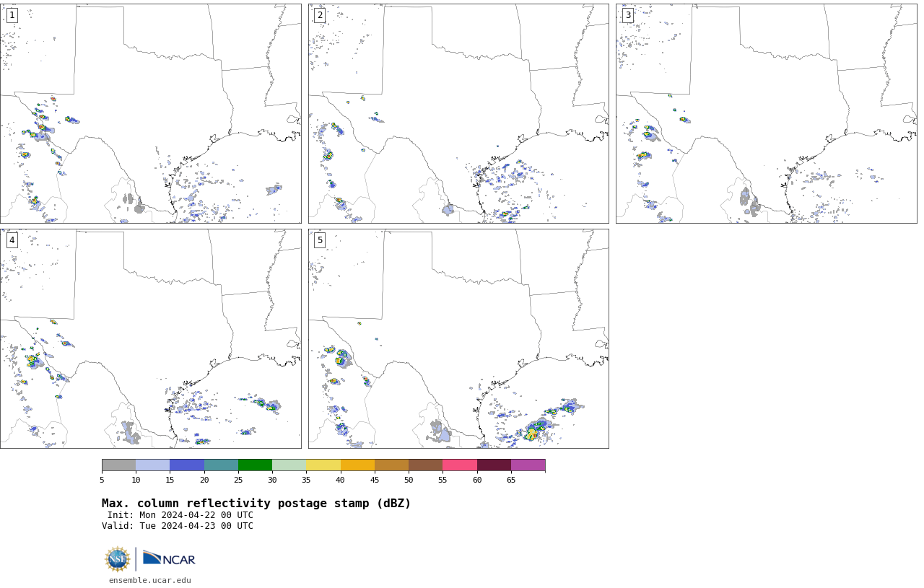Click the colorbar tick label 30
The width and height of the screenshot is (924, 588).
coord(272,480)
